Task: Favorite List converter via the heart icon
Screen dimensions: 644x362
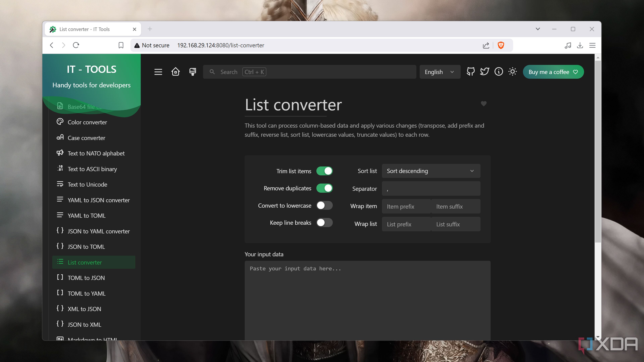Action: 484,104
